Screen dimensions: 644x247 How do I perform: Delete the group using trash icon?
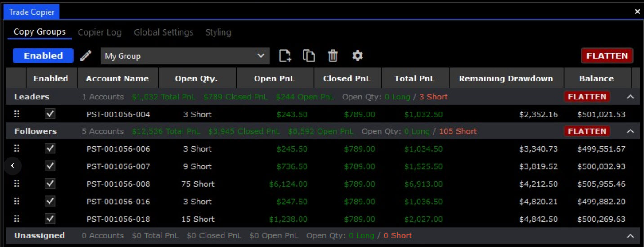pos(333,56)
